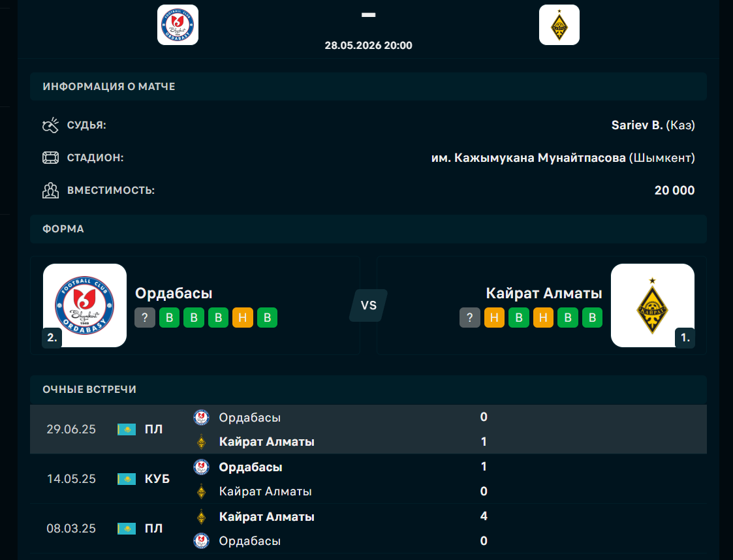Click Kazakhstan flag on 14.05.25 КУБ row
Viewport: 733px width, 560px height.
coord(126,479)
